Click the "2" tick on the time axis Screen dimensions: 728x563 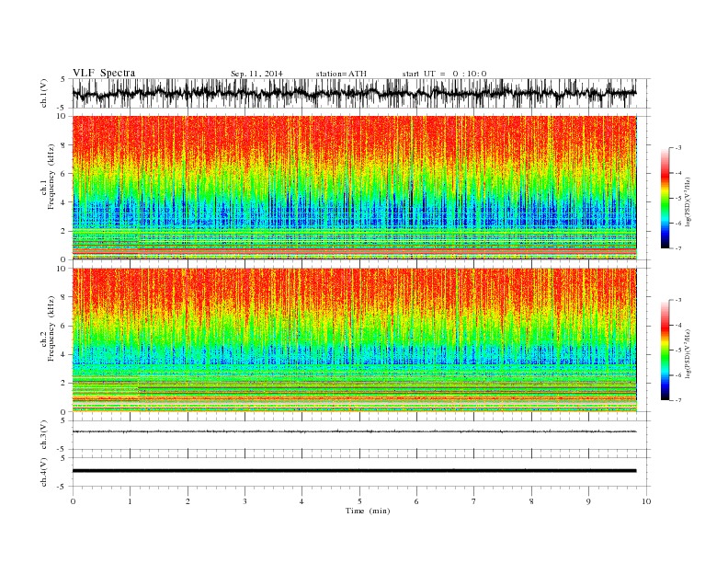[x=188, y=501]
